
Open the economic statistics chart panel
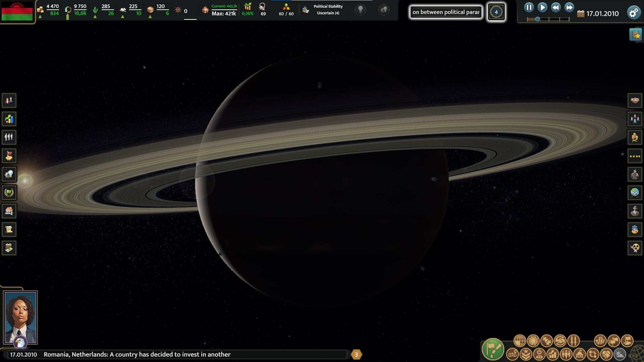click(x=9, y=118)
